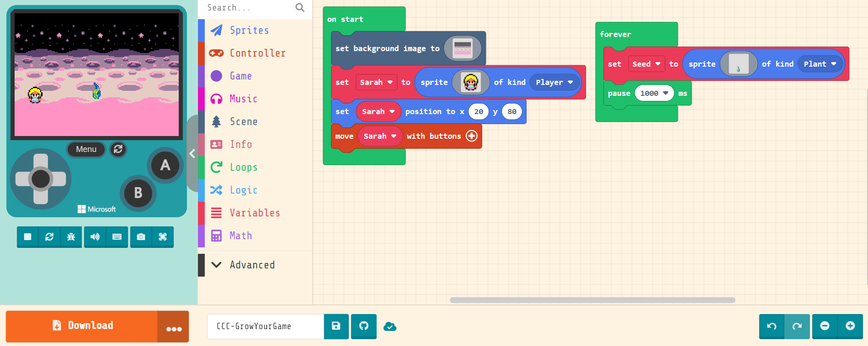868x346 pixels.
Task: Expand the Advanced toolbox section
Action: point(255,265)
